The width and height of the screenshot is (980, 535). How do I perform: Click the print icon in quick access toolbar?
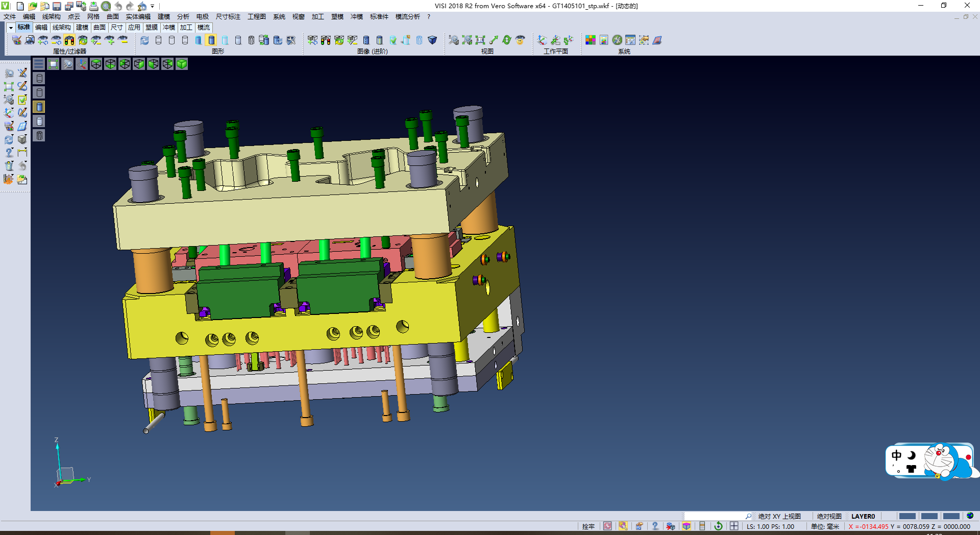93,6
